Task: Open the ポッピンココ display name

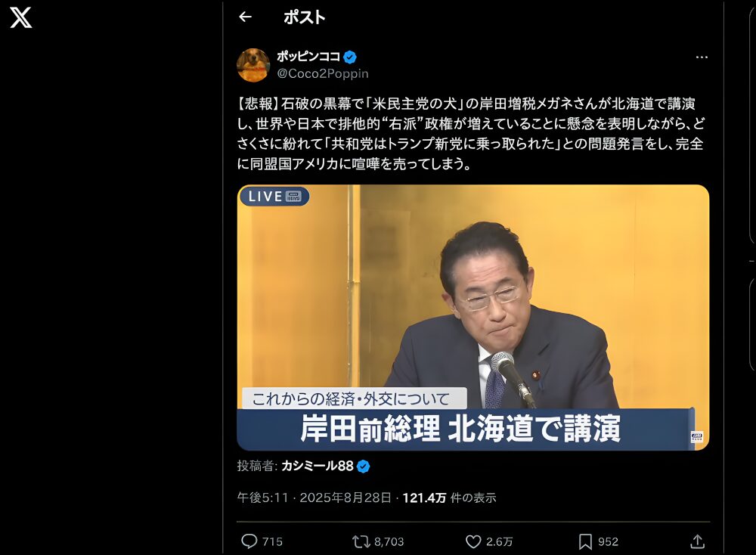Action: point(308,57)
